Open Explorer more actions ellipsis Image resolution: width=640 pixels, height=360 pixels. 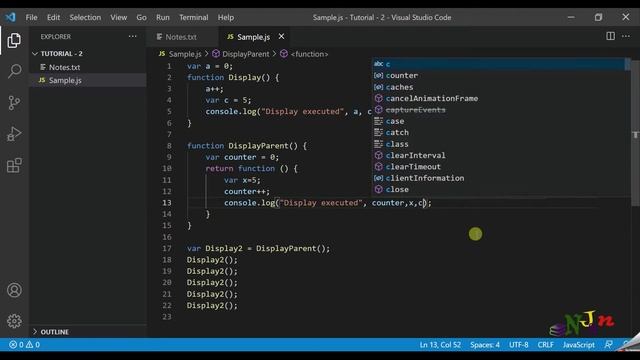[132, 36]
